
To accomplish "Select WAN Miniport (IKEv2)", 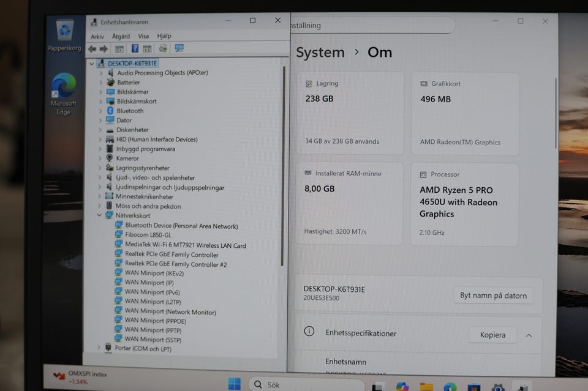I will tap(154, 273).
